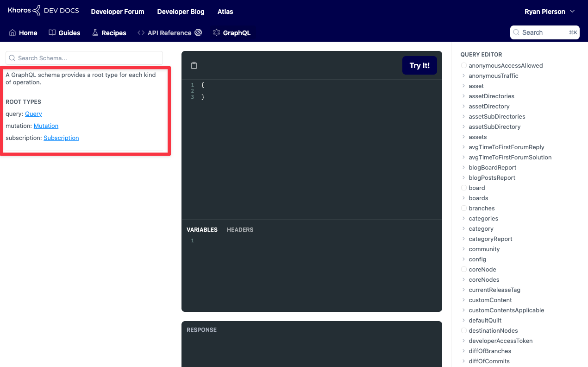Image resolution: width=588 pixels, height=367 pixels.
Task: Click the avgTimeToFirstForumSolution field name
Action: pyautogui.click(x=510, y=158)
